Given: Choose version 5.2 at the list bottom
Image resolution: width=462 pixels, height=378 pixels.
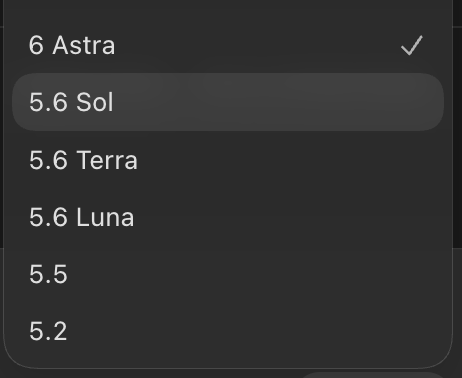Looking at the screenshot, I should (x=228, y=331).
